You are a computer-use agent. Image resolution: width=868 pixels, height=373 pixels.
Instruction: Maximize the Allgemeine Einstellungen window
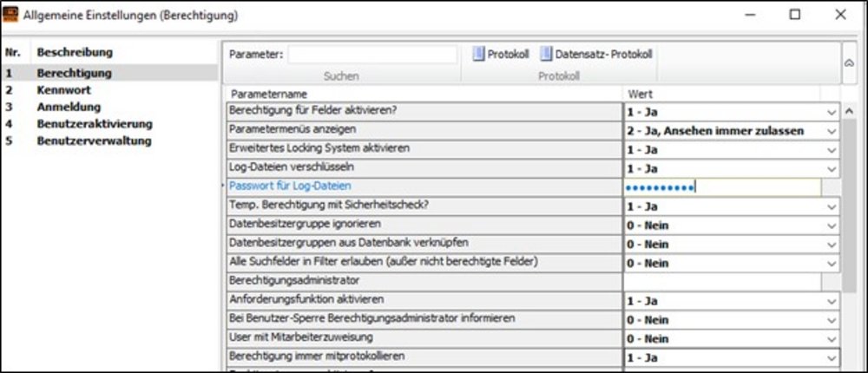795,15
